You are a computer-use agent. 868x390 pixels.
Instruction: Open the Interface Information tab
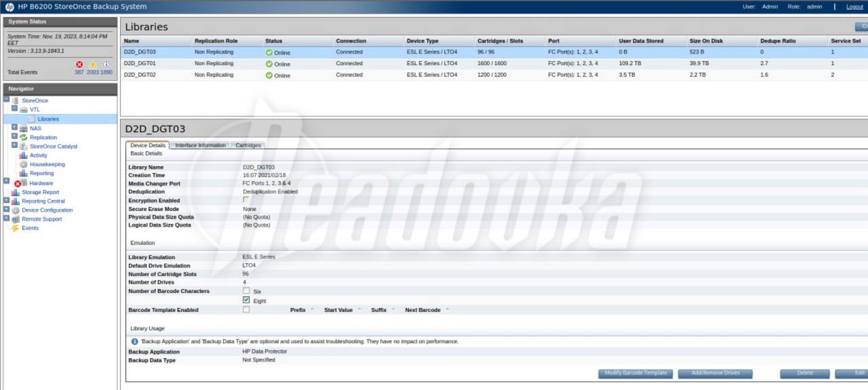[x=200, y=145]
